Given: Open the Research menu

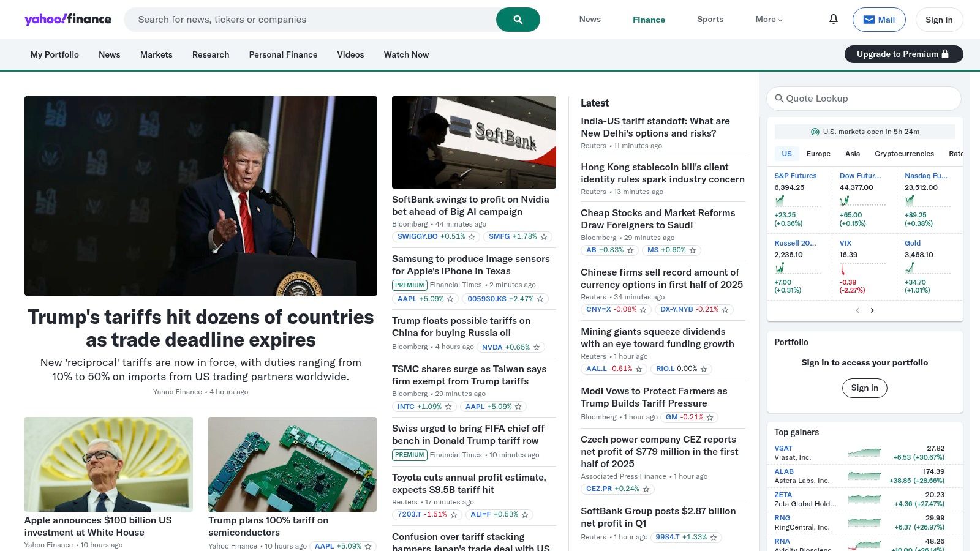Looking at the screenshot, I should (211, 54).
